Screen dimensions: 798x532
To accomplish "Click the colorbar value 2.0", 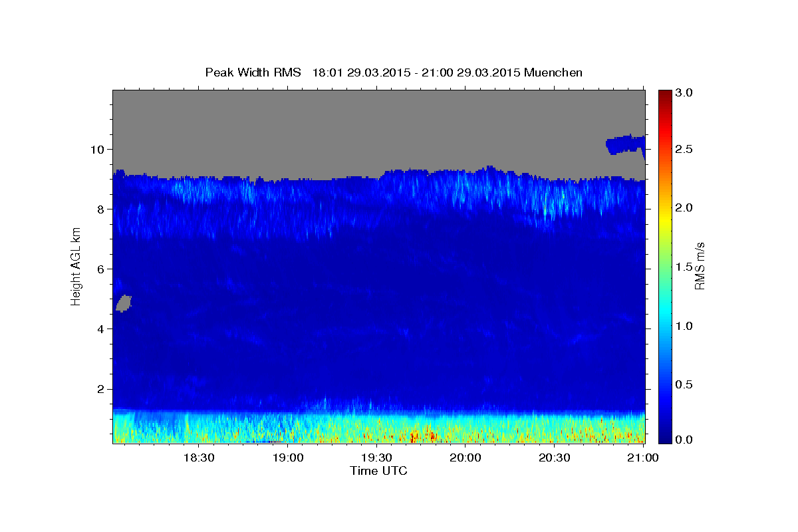I will click(x=685, y=207).
